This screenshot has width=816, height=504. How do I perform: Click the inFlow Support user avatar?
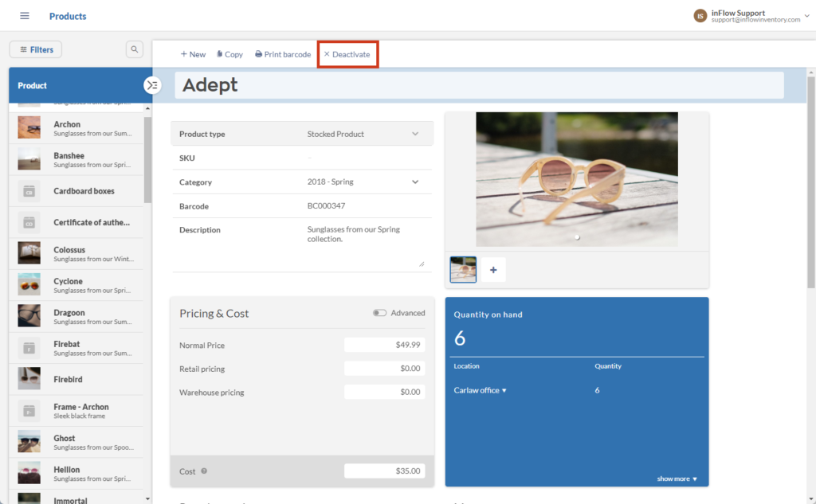click(700, 16)
